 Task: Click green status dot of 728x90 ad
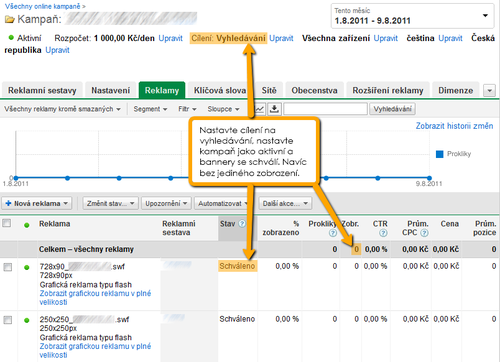click(x=27, y=267)
